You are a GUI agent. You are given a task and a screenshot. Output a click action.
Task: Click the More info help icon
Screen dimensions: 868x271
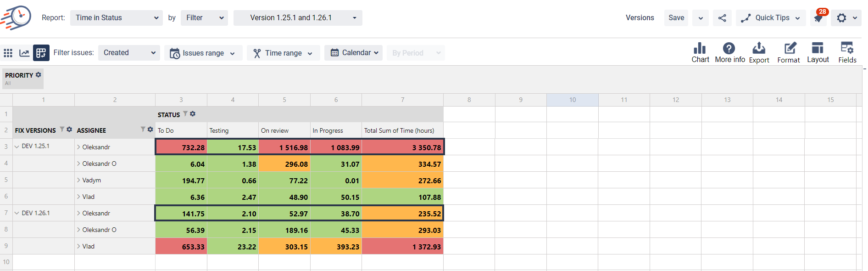pyautogui.click(x=729, y=49)
